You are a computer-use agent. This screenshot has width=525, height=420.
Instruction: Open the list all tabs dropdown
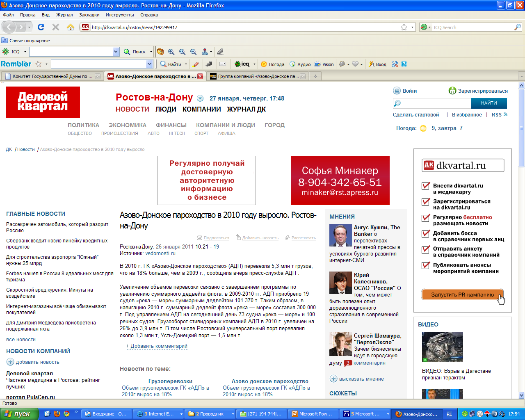pos(521,76)
